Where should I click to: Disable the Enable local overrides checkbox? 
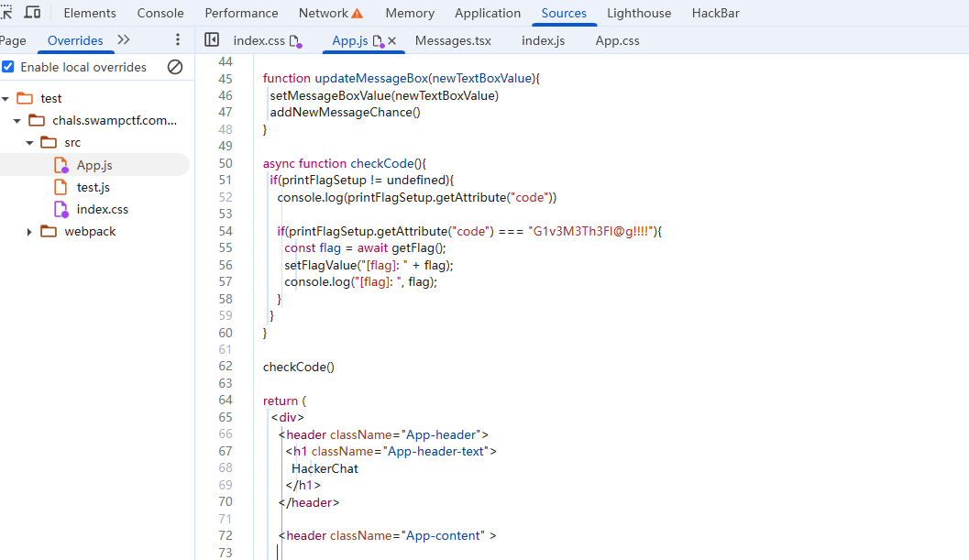[x=8, y=67]
